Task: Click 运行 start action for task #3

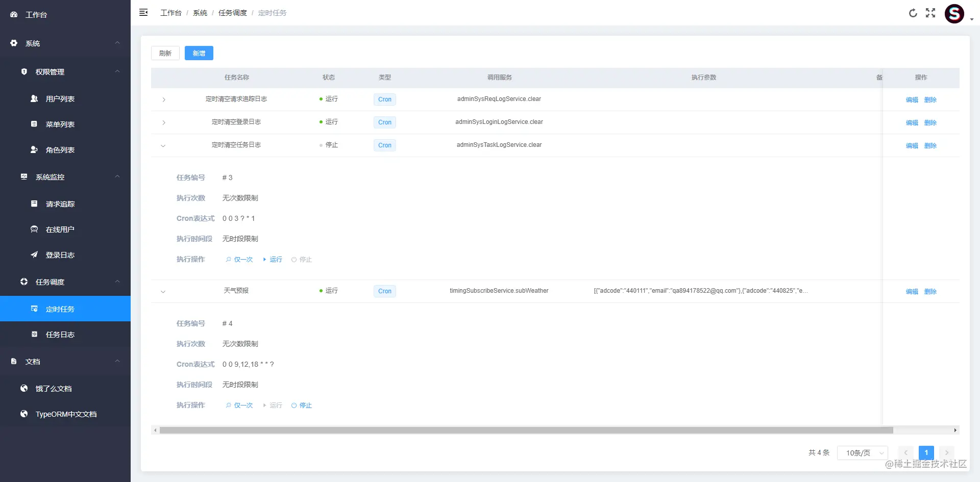Action: [x=273, y=260]
